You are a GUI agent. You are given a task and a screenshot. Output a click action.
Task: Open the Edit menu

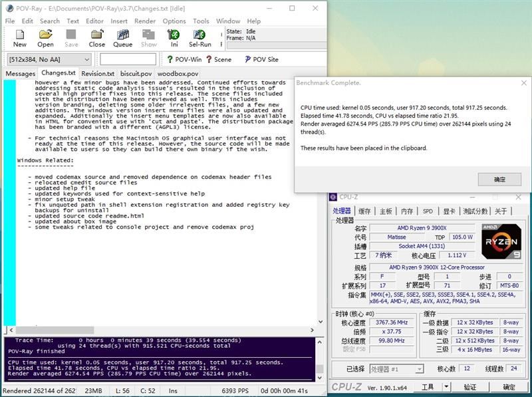(27, 21)
